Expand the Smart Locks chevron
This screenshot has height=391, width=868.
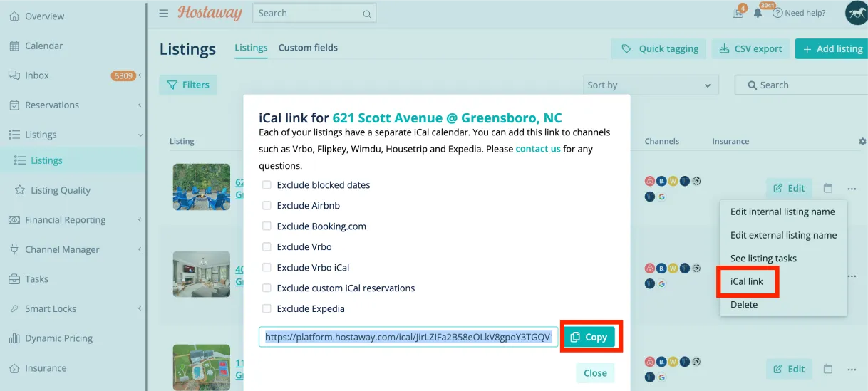tap(140, 308)
